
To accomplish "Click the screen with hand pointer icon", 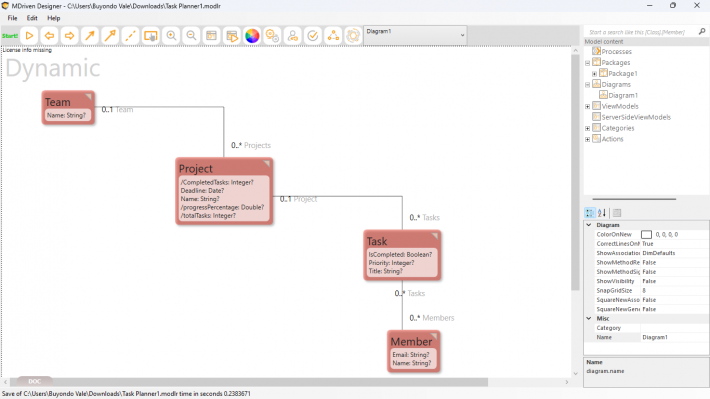I will click(151, 35).
